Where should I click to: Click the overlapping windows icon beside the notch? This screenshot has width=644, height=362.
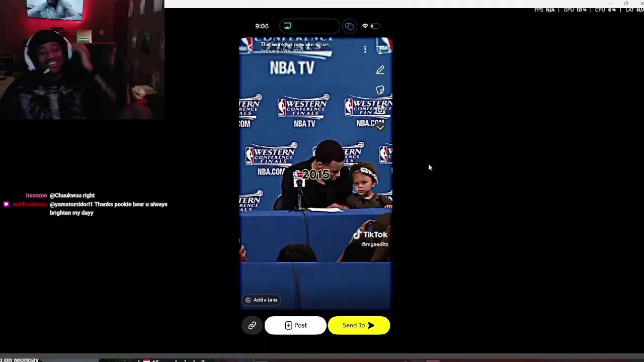click(350, 26)
